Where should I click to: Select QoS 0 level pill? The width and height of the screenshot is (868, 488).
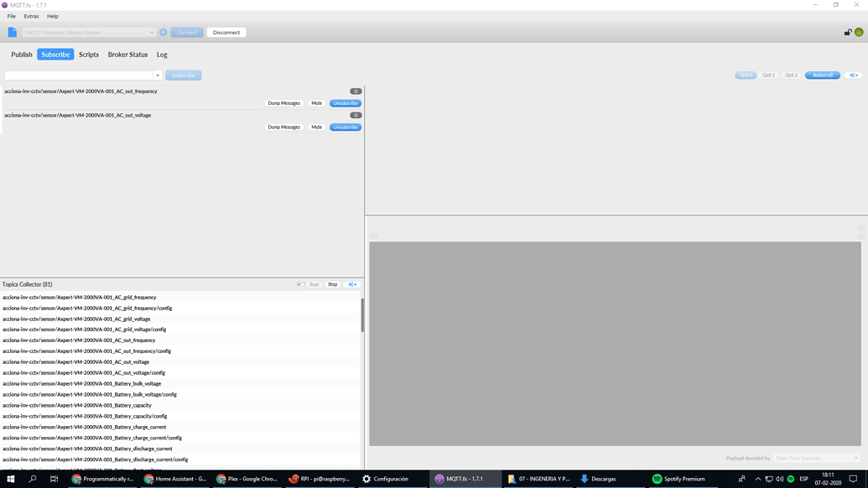746,75
